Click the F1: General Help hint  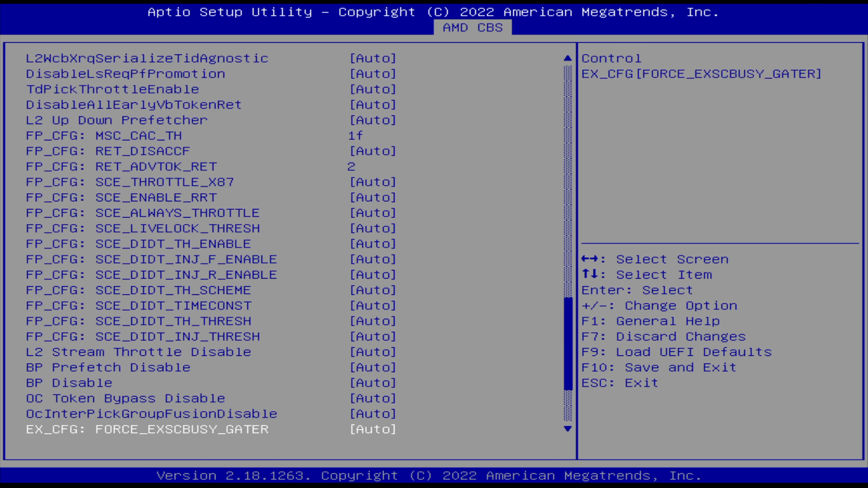point(651,321)
